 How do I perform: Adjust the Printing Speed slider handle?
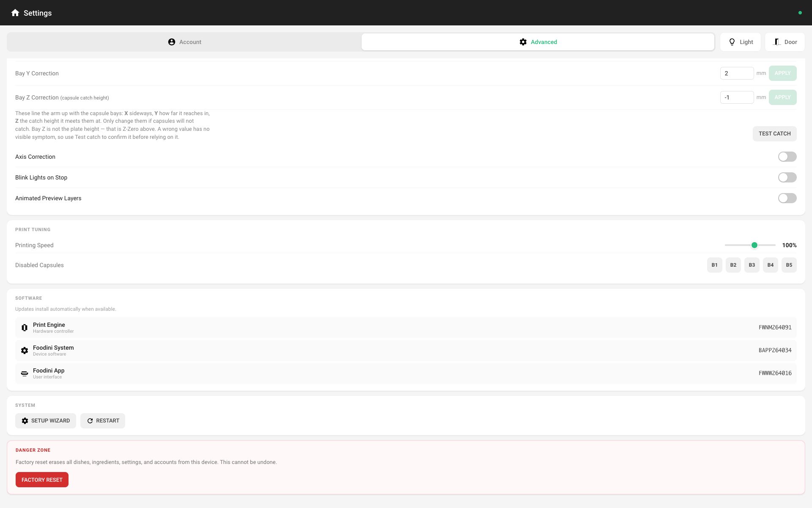(x=754, y=245)
